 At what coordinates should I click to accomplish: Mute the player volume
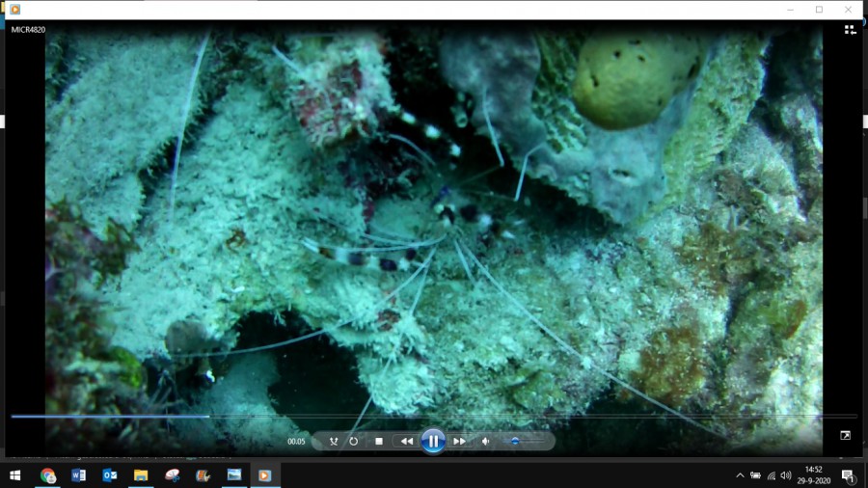tap(486, 441)
